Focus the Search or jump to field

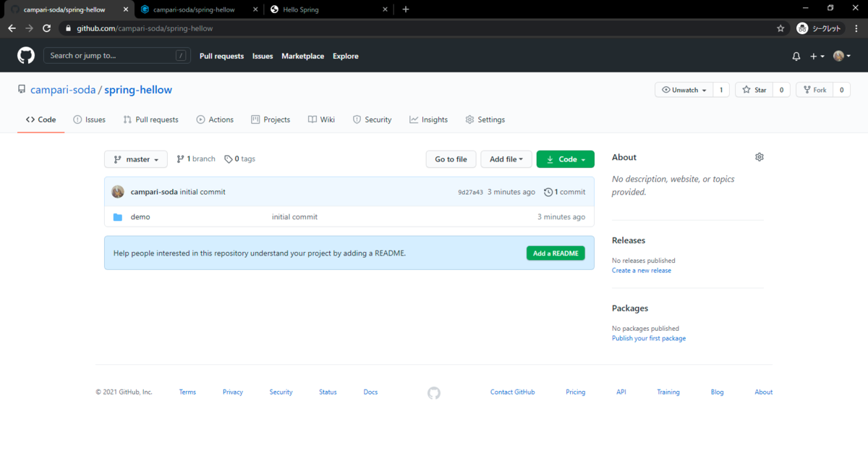116,56
